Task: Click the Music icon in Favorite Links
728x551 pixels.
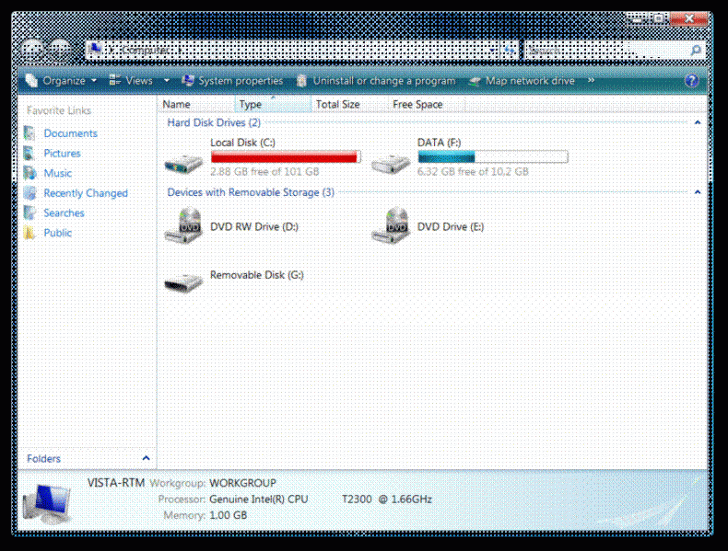Action: point(30,173)
